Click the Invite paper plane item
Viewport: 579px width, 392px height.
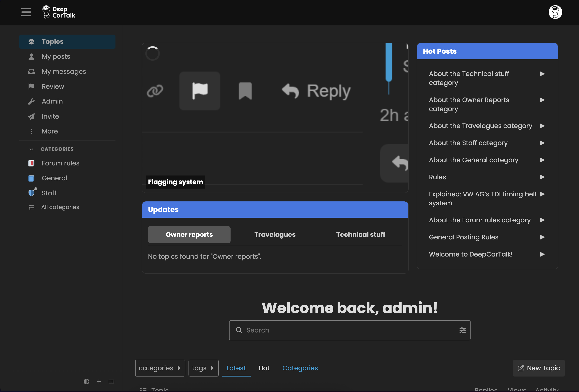pyautogui.click(x=50, y=116)
